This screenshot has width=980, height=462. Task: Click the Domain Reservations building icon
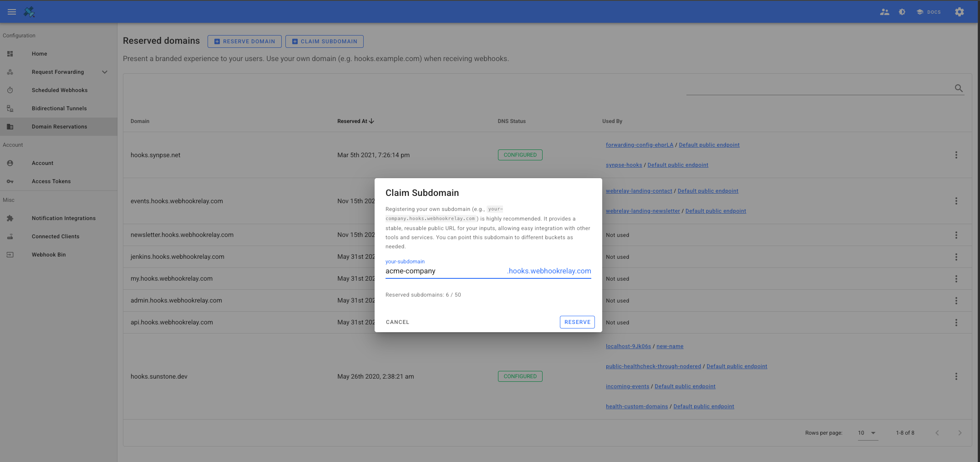[x=10, y=126]
